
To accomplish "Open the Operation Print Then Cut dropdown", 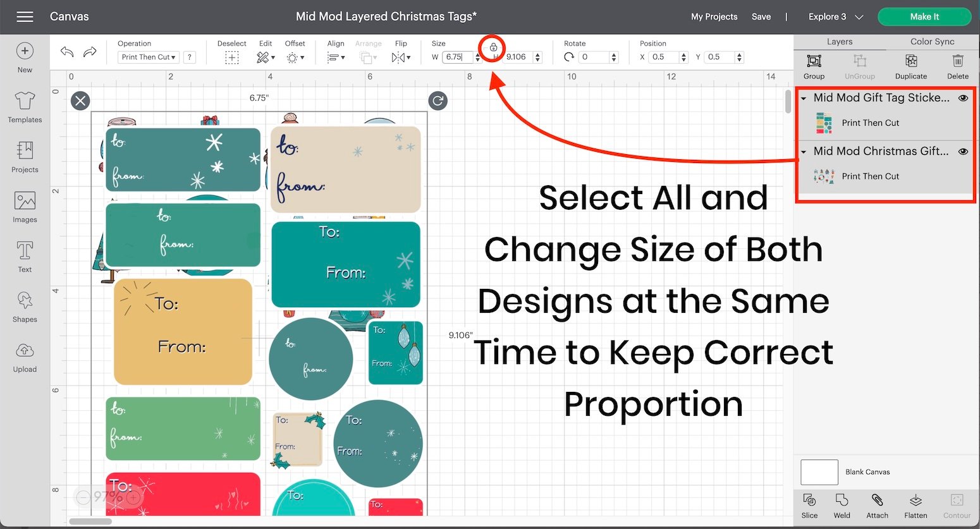I will (x=149, y=57).
